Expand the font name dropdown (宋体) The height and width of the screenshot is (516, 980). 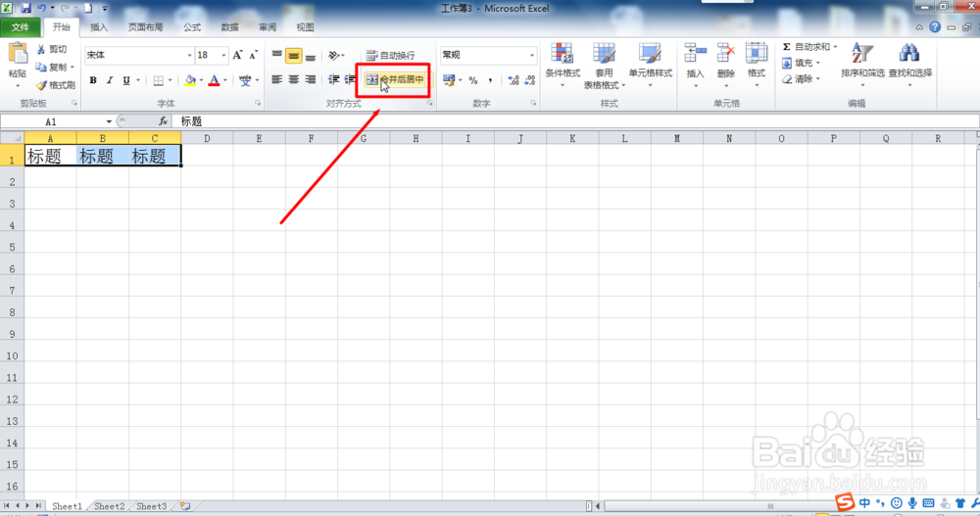[189, 56]
